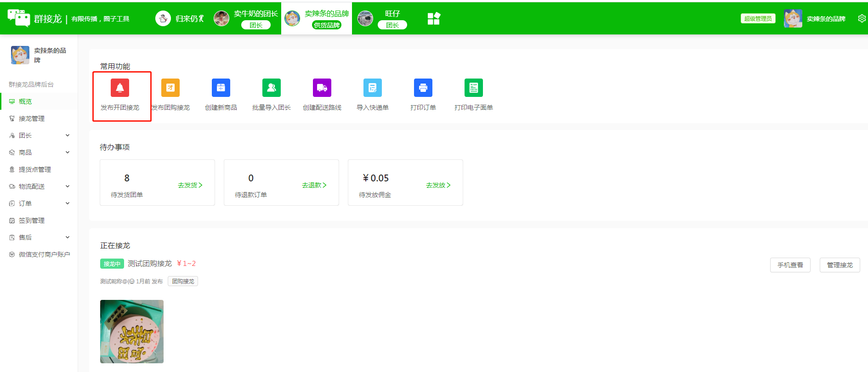Open the purple 创建配送路线 truck icon
Image resolution: width=868 pixels, height=372 pixels.
(322, 88)
